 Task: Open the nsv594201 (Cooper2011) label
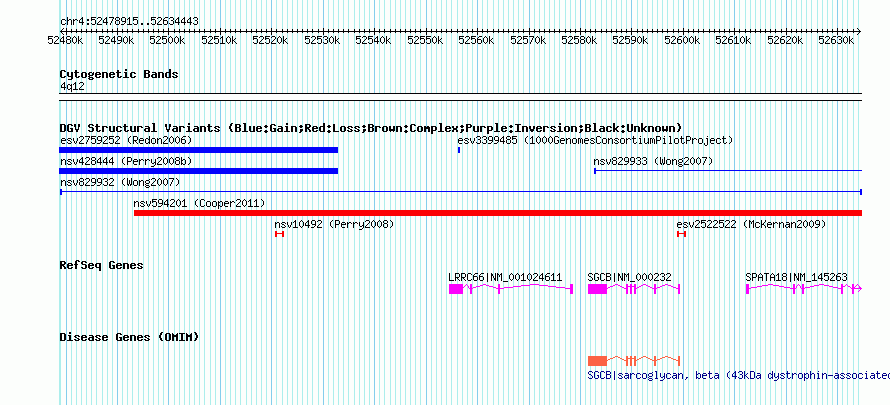[199, 203]
